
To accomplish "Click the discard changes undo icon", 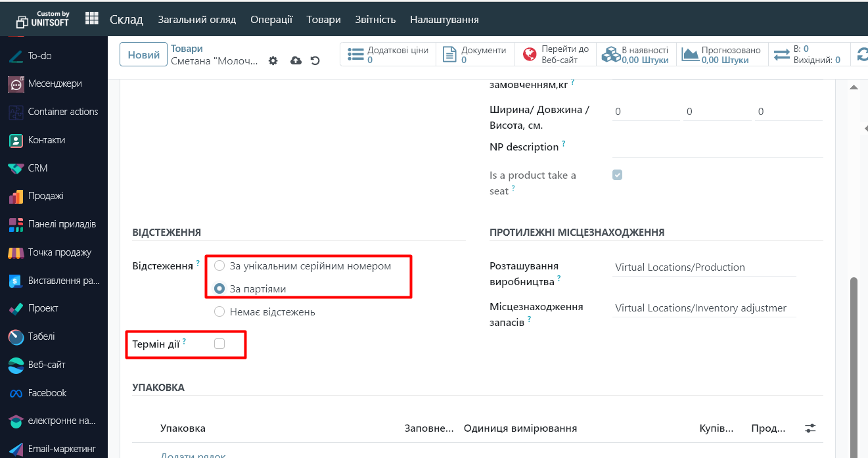I will [315, 61].
